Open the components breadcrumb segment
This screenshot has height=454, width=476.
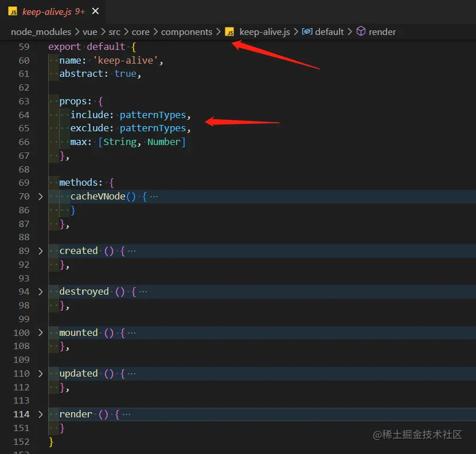[186, 32]
